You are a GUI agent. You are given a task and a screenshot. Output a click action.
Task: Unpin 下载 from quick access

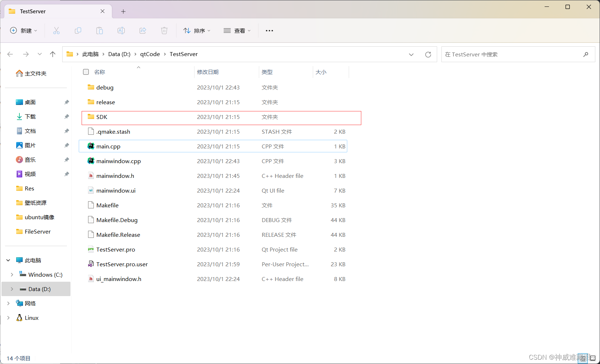(67, 117)
